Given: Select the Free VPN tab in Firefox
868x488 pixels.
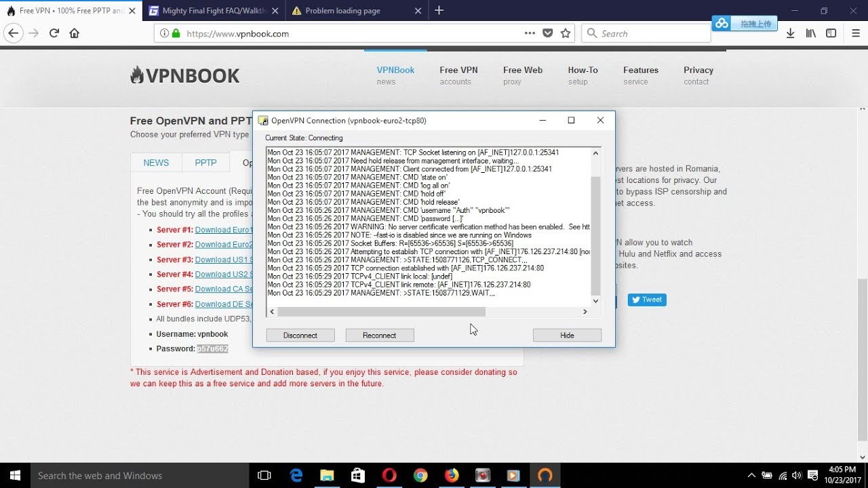Looking at the screenshot, I should click(x=71, y=11).
